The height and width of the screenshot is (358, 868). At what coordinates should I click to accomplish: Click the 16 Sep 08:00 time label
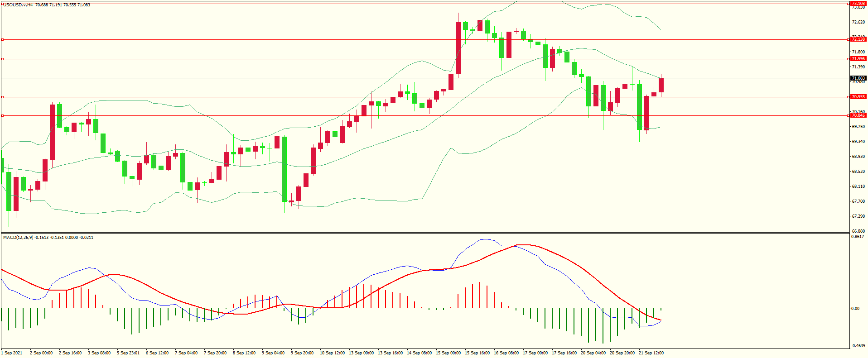506,353
